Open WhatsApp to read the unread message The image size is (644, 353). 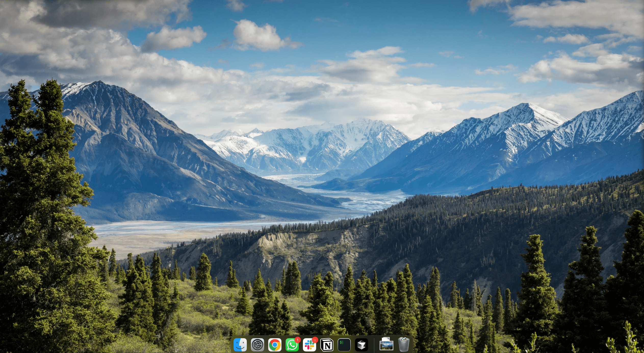click(292, 345)
